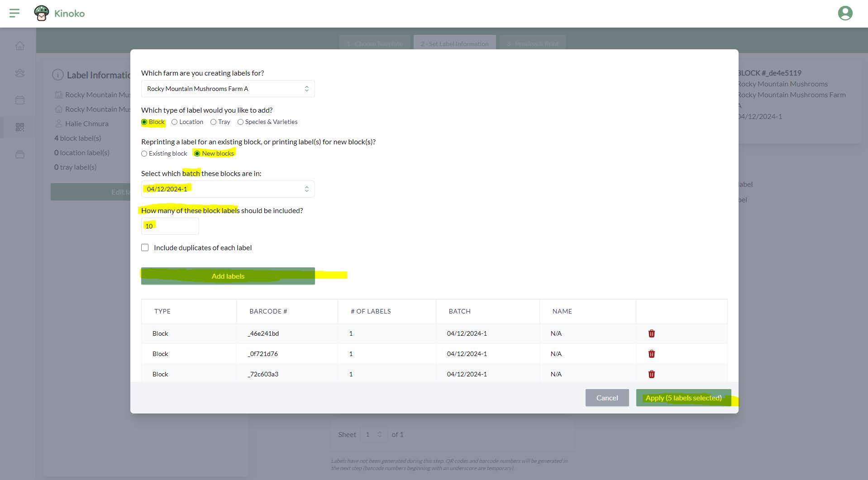Delete the _46e241bd block label row
This screenshot has height=480, width=868.
651,333
